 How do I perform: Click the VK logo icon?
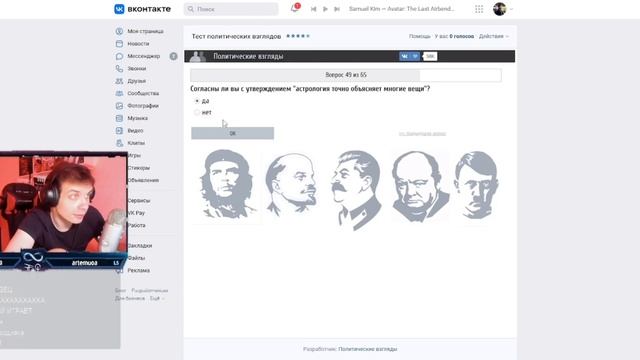[x=119, y=9]
